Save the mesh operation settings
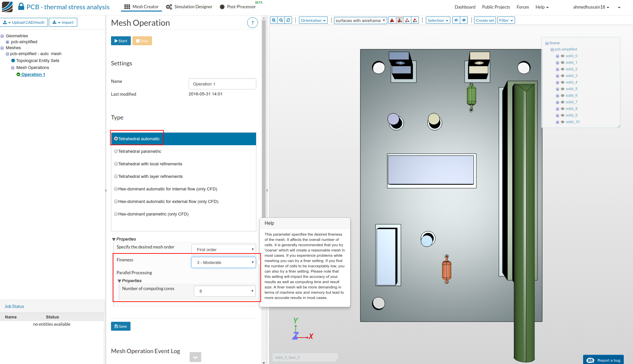 [121, 326]
